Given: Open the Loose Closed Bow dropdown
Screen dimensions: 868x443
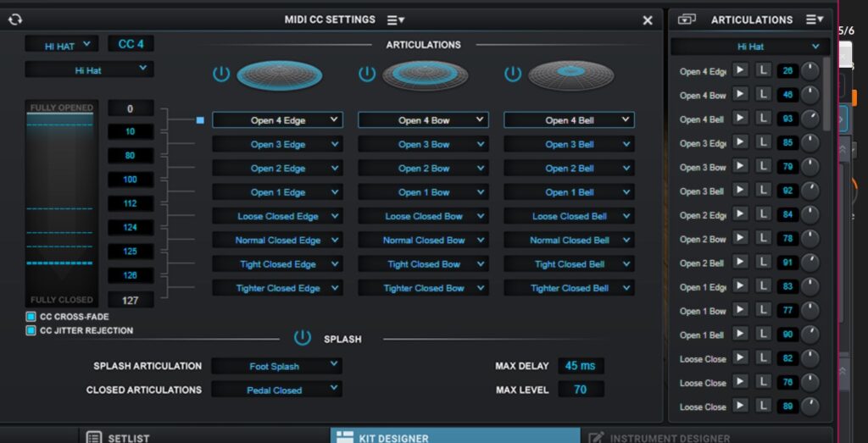Looking at the screenshot, I should 423,216.
